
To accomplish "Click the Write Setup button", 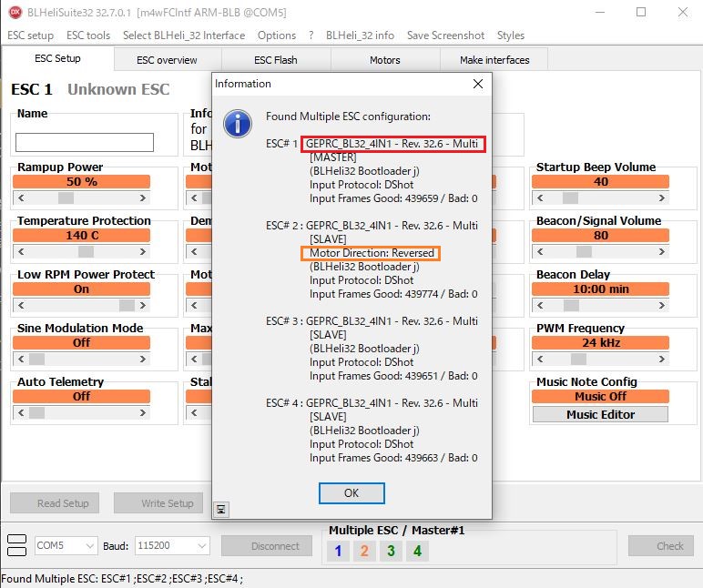I will pos(158,503).
